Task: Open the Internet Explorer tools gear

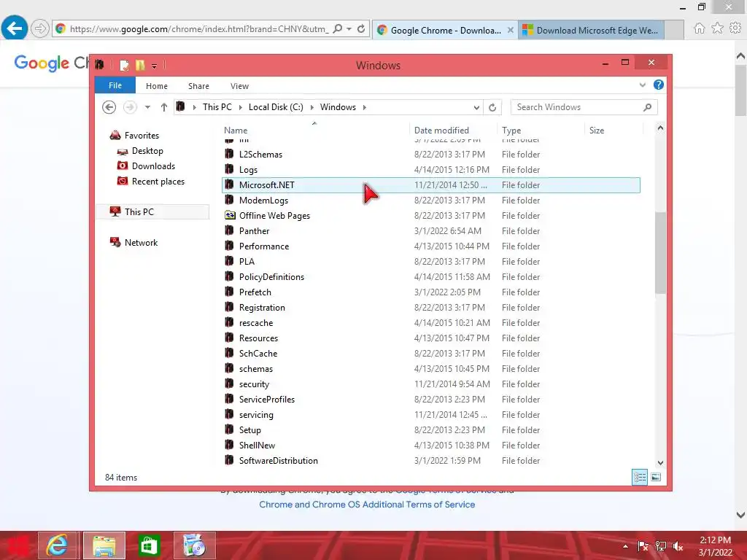Action: pos(735,28)
